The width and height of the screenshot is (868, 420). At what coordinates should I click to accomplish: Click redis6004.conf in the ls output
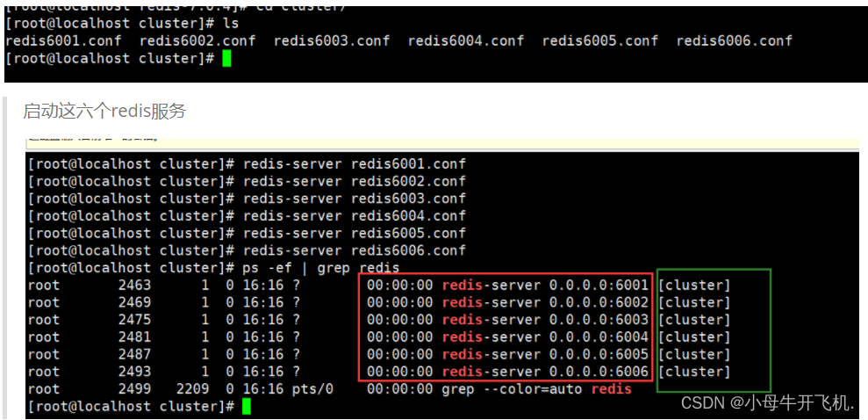466,41
